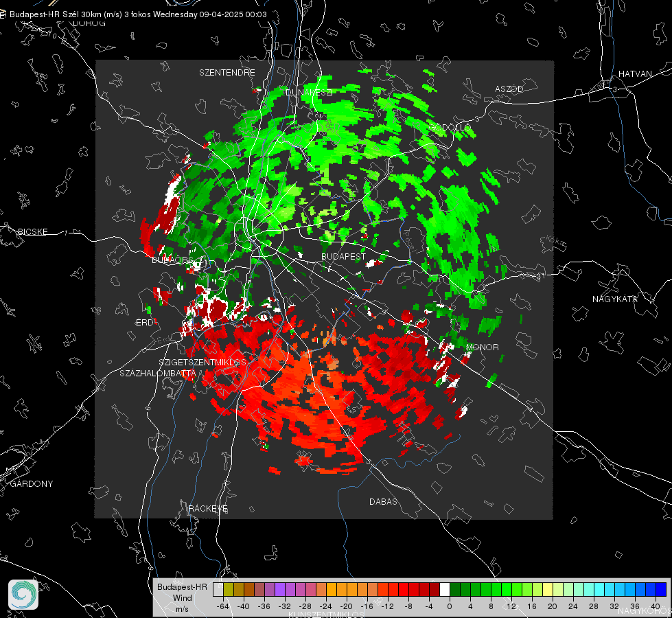
Task: Click the -24 value on legend scale
Action: click(x=325, y=606)
